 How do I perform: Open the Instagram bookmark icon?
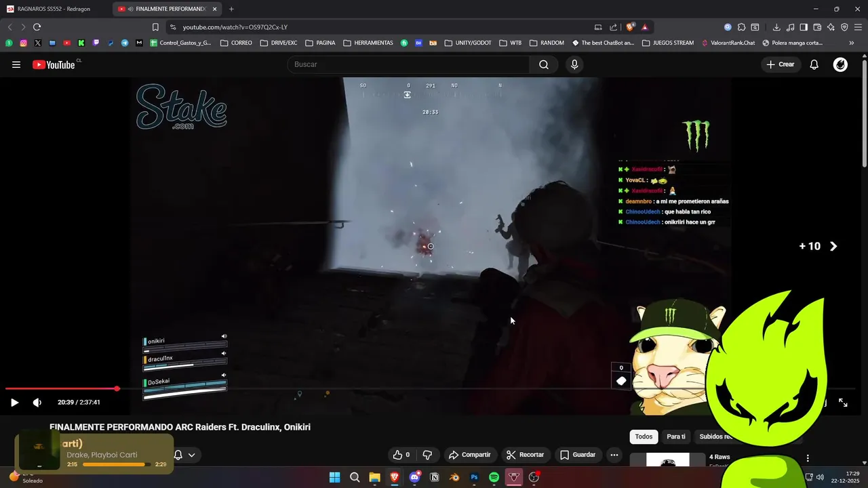pos(23,43)
